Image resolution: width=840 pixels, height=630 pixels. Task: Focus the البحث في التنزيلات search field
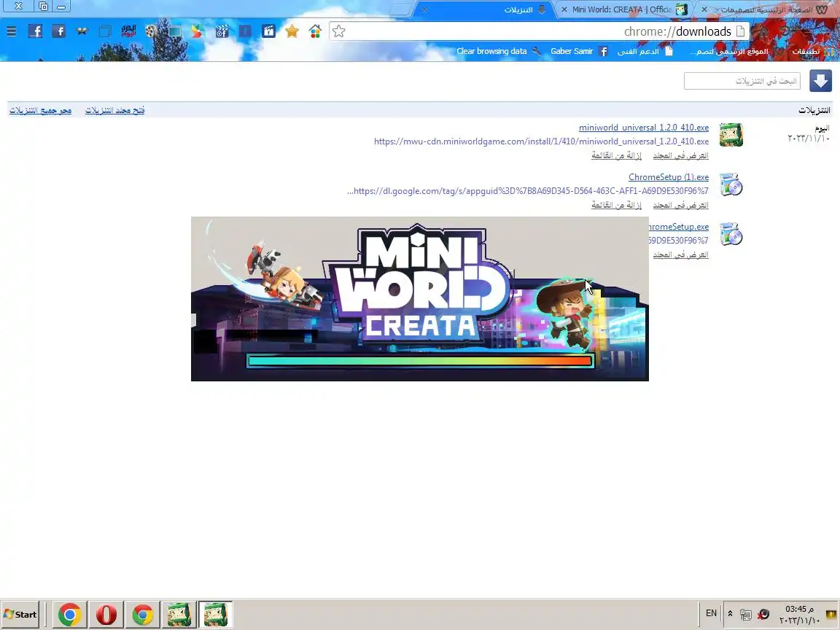(x=742, y=81)
